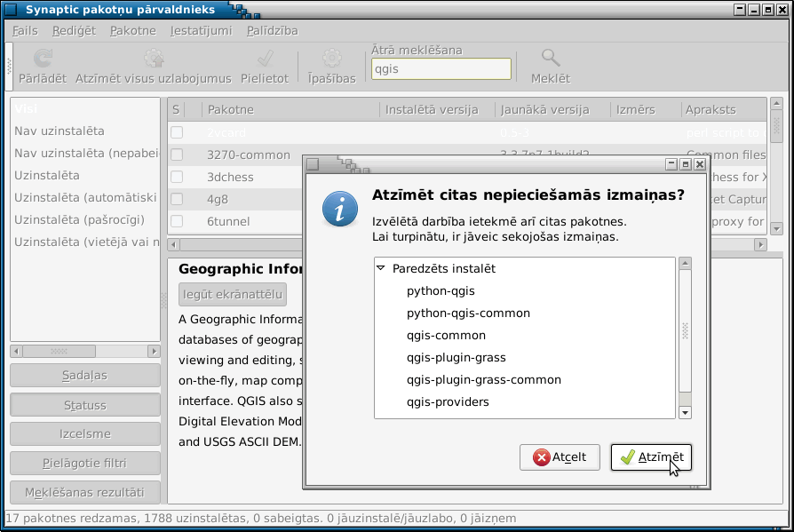Click the Meklēt magnifier icon
The width and height of the screenshot is (794, 532).
551,59
